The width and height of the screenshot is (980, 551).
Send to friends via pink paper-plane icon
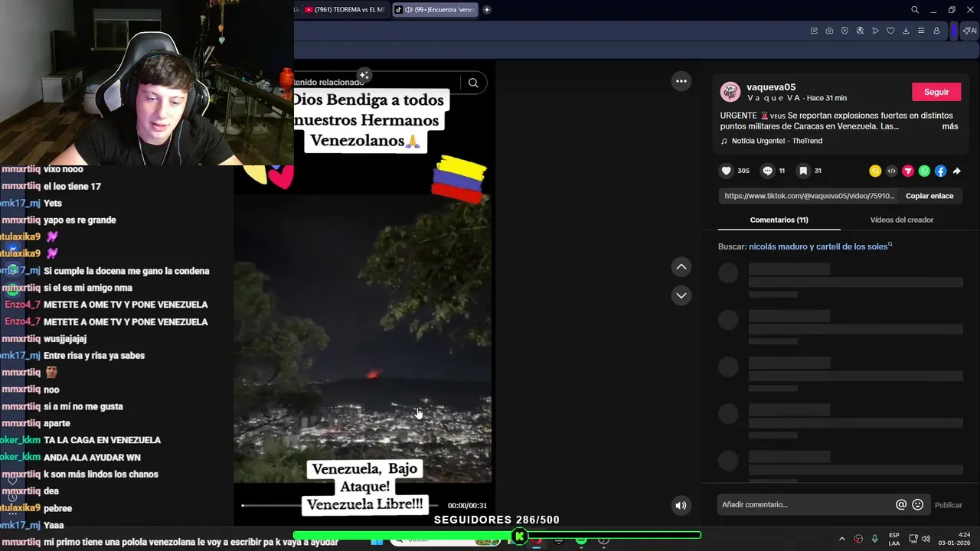[x=908, y=171]
